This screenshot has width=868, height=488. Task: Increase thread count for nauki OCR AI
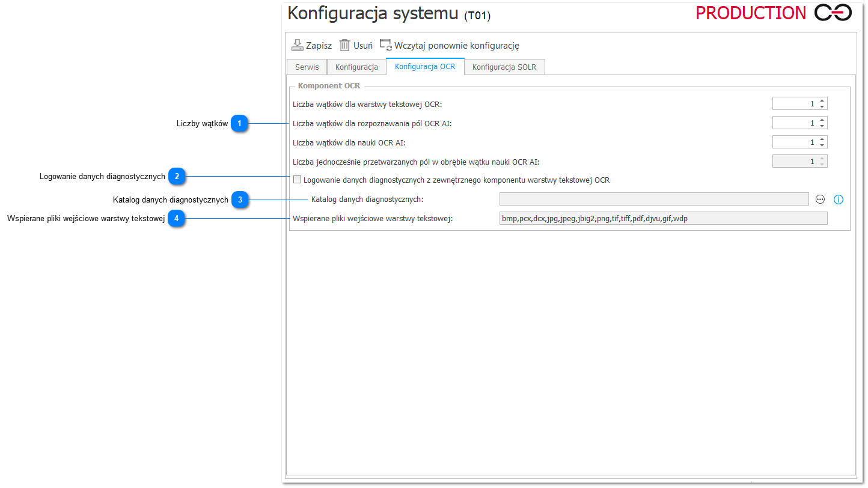[822, 139]
